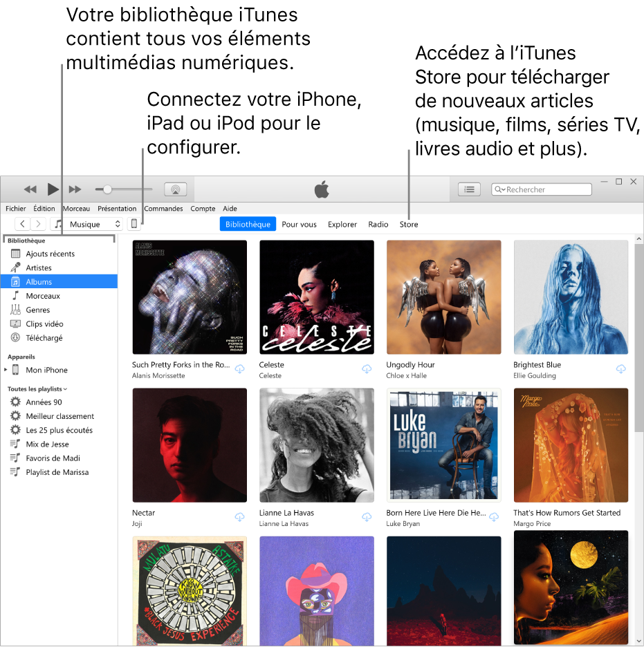
Task: Open the AirPlay icon in the toolbar
Action: tap(175, 189)
